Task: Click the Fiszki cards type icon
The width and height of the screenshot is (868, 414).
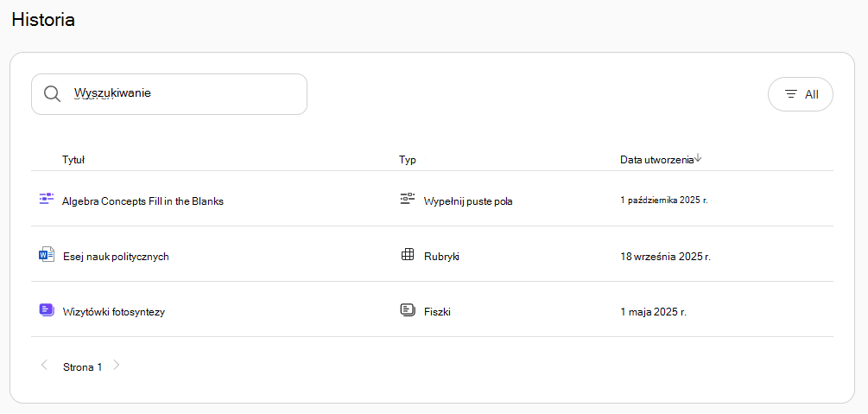Action: click(408, 309)
